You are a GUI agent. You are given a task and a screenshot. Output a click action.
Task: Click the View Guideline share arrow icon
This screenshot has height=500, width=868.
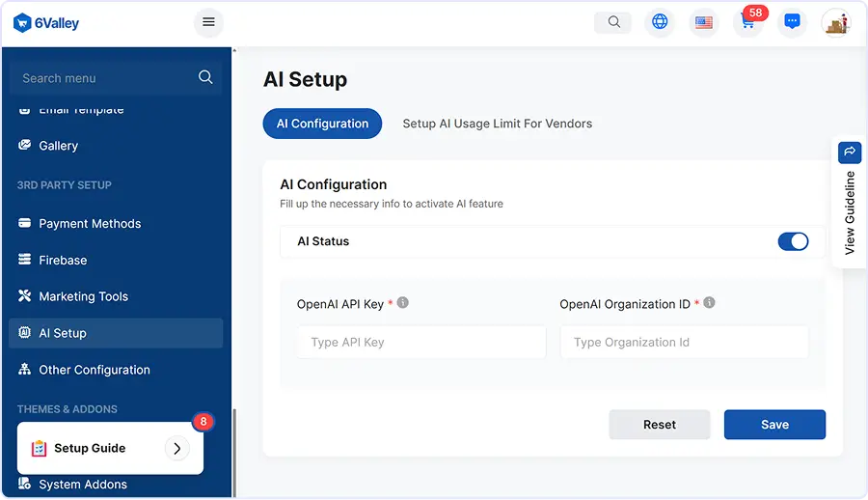point(850,153)
